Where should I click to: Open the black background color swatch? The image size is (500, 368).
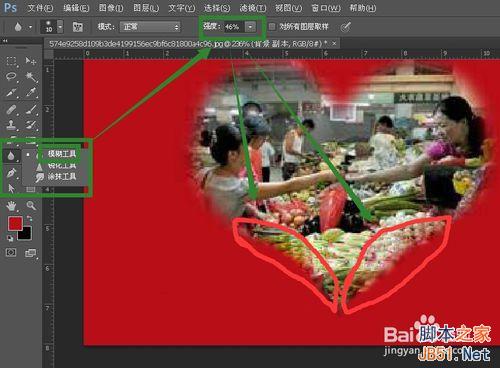[x=25, y=234]
